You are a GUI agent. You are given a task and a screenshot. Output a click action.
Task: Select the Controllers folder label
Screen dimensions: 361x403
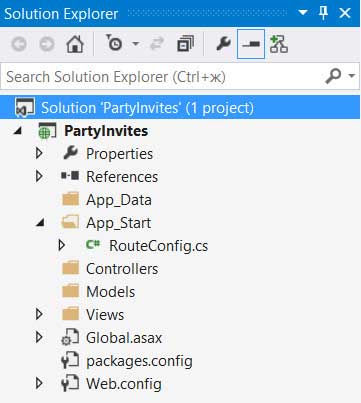click(122, 269)
